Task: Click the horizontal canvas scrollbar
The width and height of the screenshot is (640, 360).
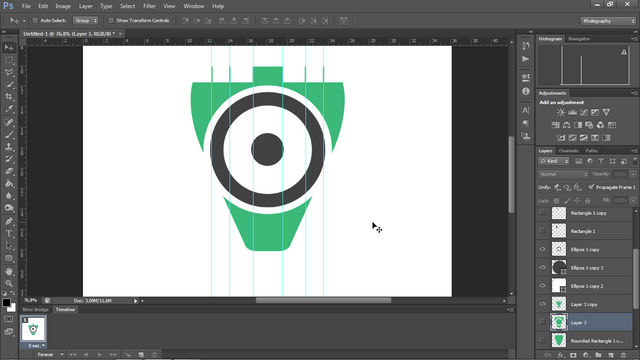Action: tap(323, 301)
